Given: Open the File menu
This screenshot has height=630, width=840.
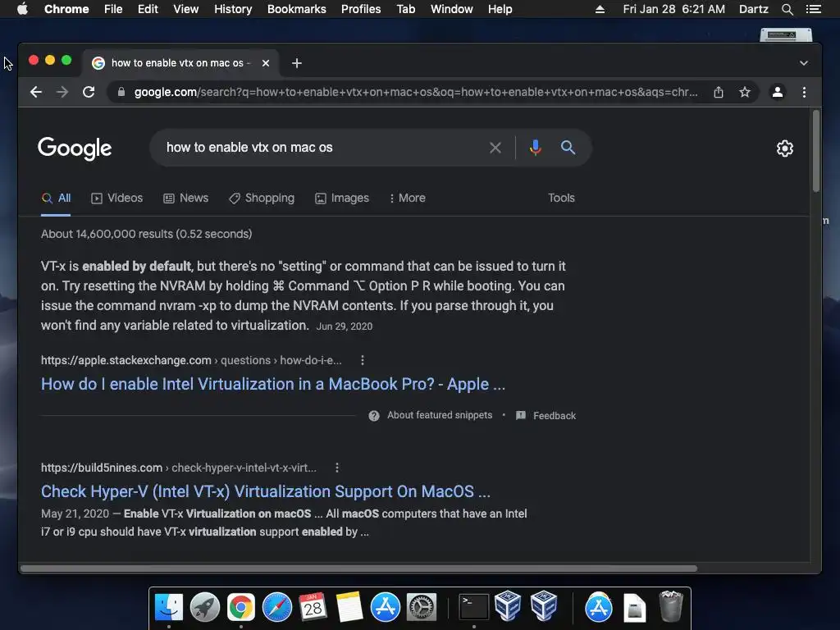Looking at the screenshot, I should tap(113, 9).
